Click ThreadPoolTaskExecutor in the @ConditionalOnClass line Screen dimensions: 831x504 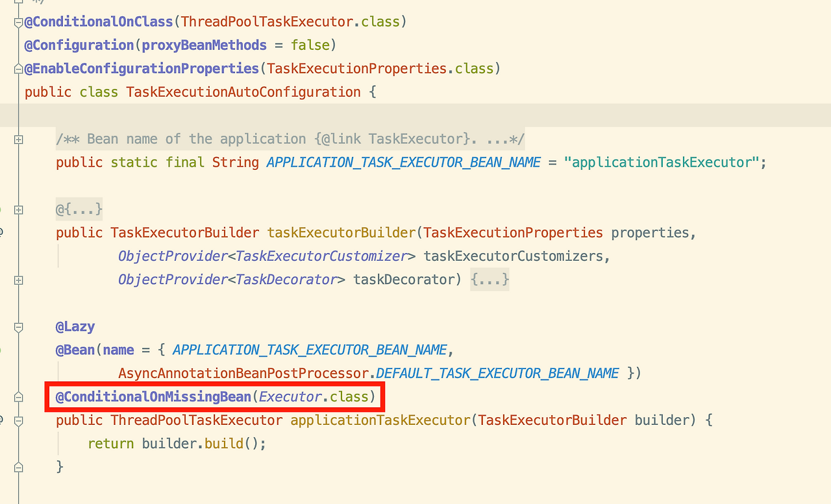click(x=267, y=21)
